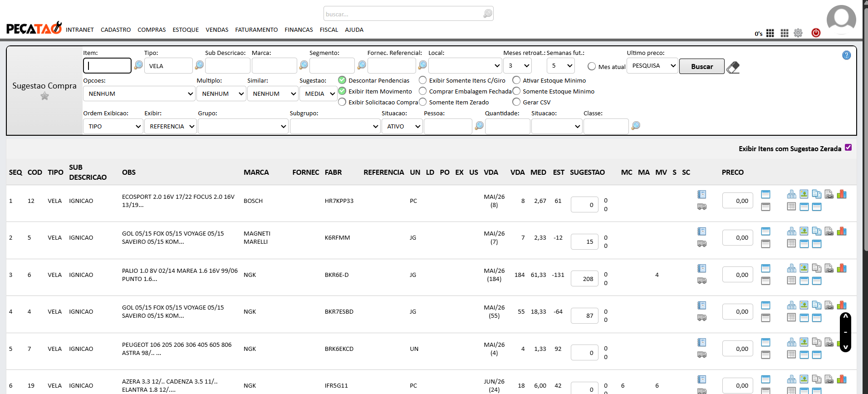The height and width of the screenshot is (394, 868).
Task: Click the eraser icon beside Buscar
Action: (x=733, y=67)
